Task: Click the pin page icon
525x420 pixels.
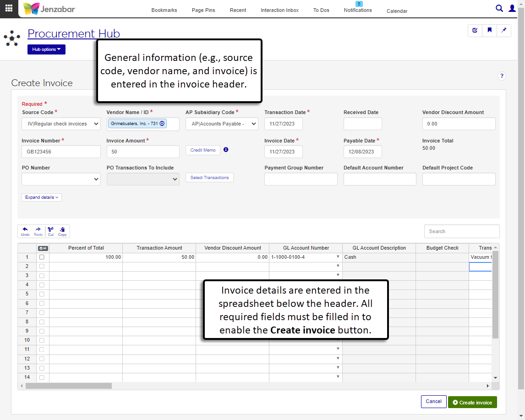Action: [504, 30]
